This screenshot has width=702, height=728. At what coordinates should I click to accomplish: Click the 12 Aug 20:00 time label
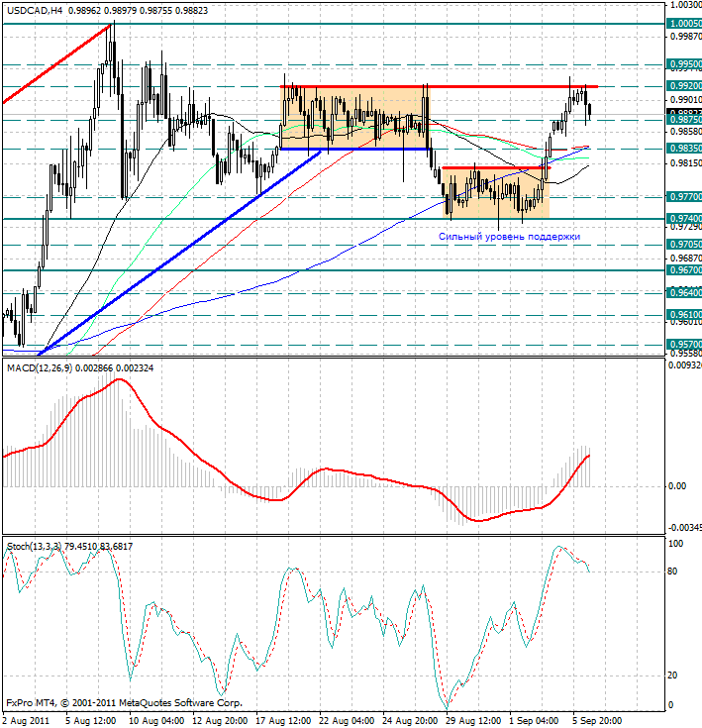[220, 721]
